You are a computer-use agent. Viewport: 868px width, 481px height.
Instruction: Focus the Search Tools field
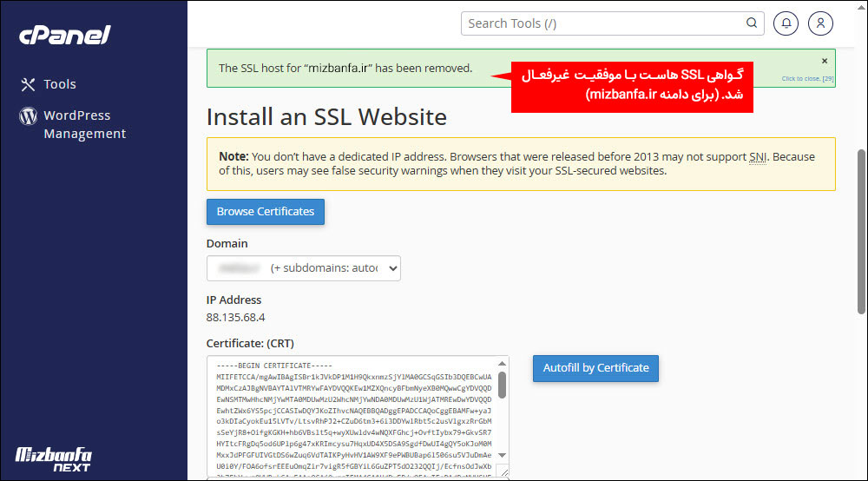(612, 23)
